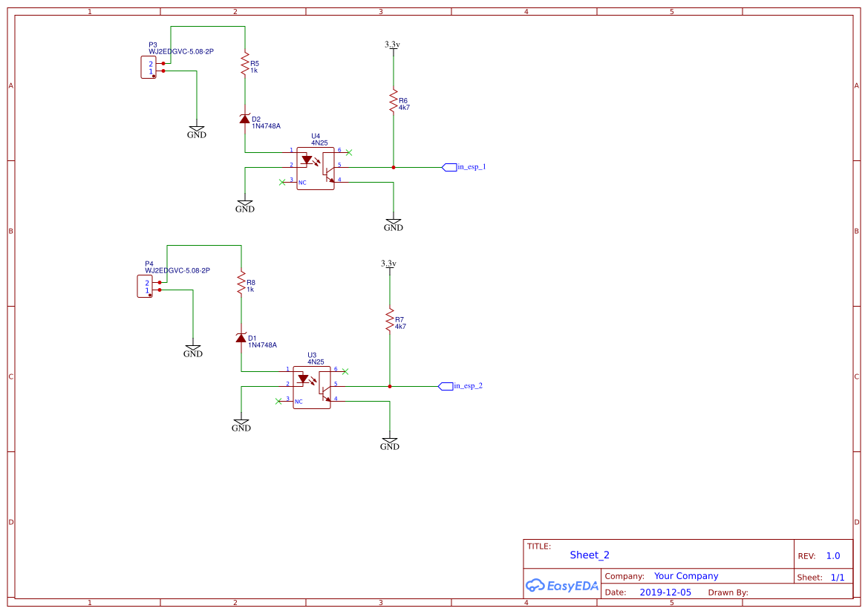Click the 3.3v power flag above R6
The height and width of the screenshot is (614, 868).
[392, 43]
